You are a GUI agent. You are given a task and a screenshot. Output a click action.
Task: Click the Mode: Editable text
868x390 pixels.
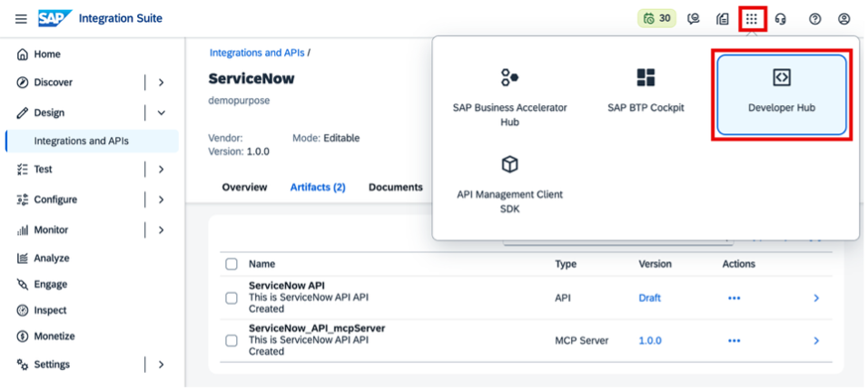click(x=326, y=138)
